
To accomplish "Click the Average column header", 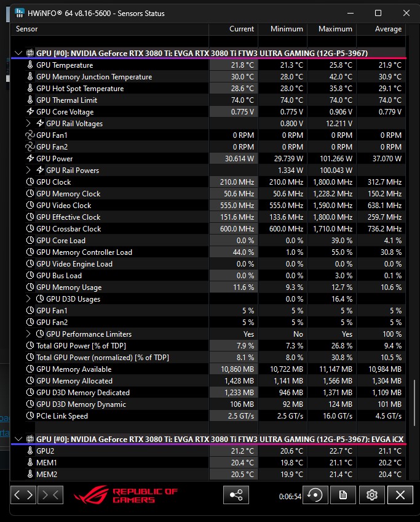I will tap(381, 29).
